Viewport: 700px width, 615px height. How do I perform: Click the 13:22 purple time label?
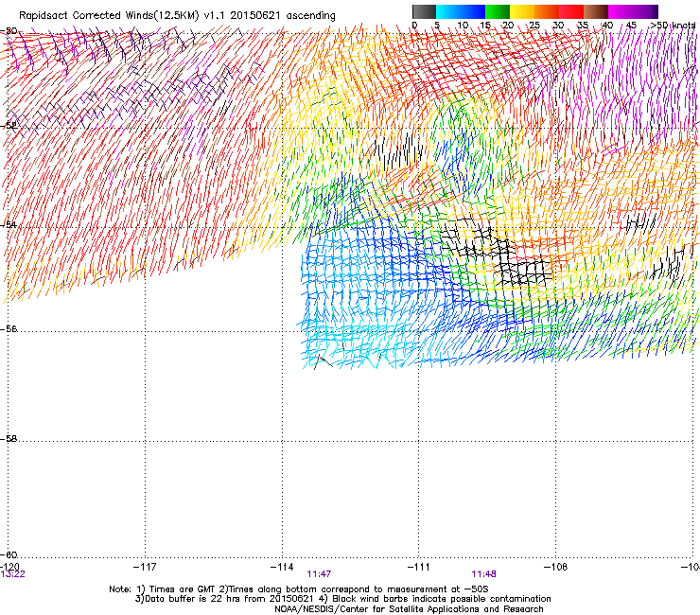click(12, 574)
